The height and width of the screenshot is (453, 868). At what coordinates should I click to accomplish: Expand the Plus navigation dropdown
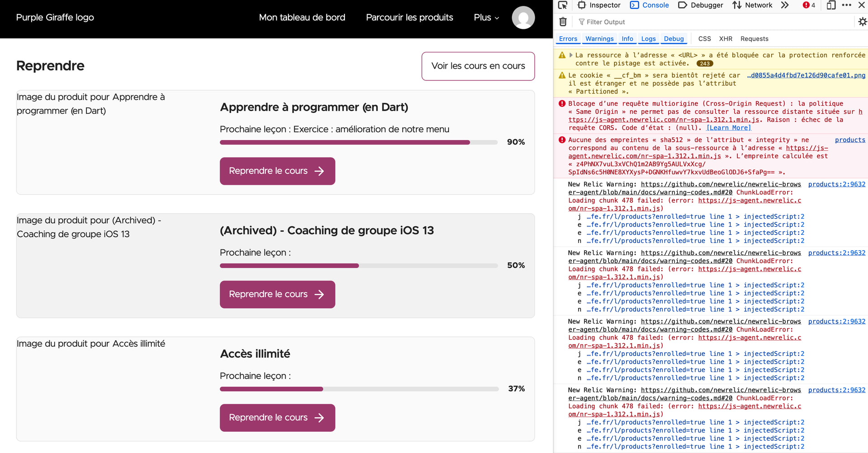[x=486, y=18]
